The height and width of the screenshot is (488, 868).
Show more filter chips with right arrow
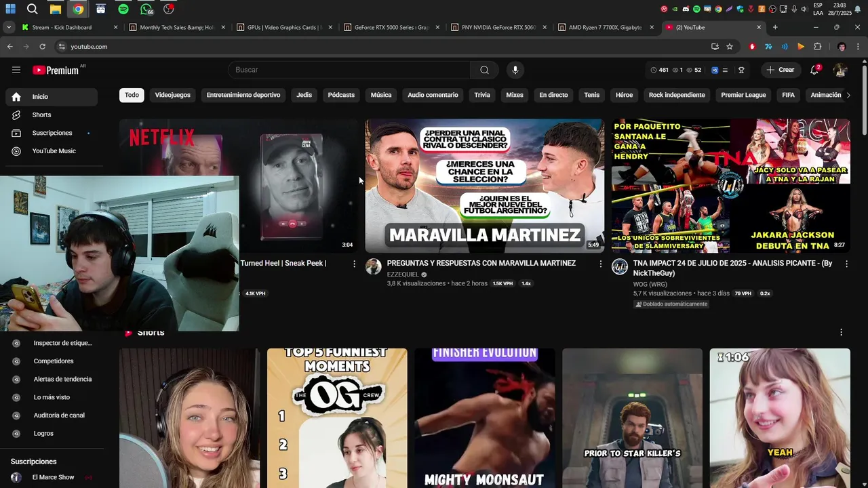pyautogui.click(x=848, y=95)
